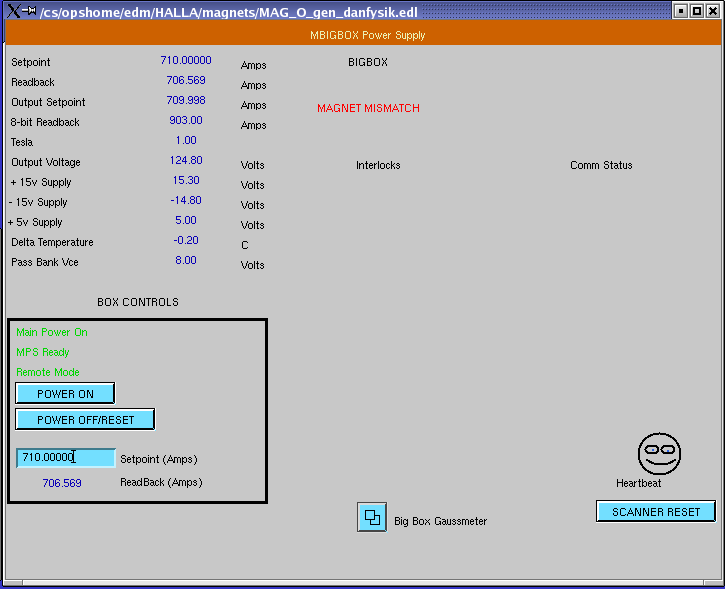
Task: Click the Heartbeat label text
Action: pos(639,483)
